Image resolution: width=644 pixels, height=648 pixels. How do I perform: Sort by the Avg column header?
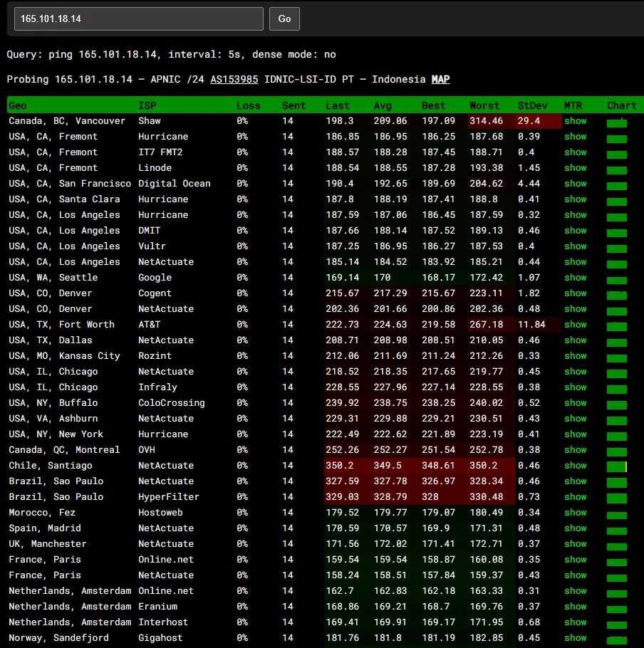tap(383, 105)
